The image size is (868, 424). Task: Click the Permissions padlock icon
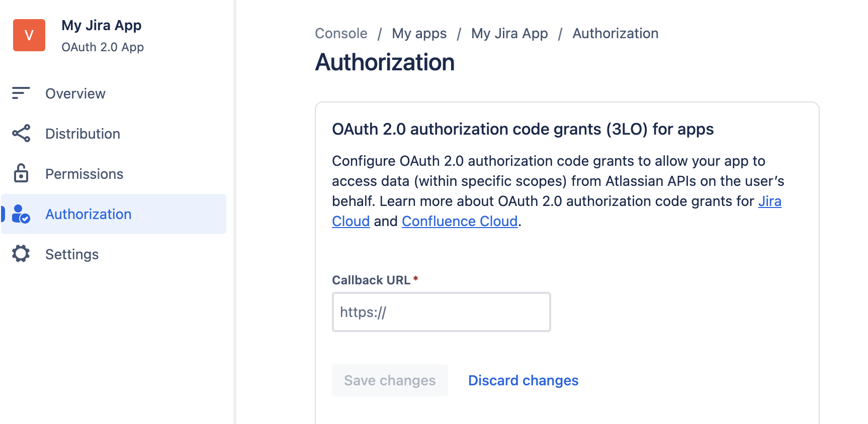tap(20, 174)
